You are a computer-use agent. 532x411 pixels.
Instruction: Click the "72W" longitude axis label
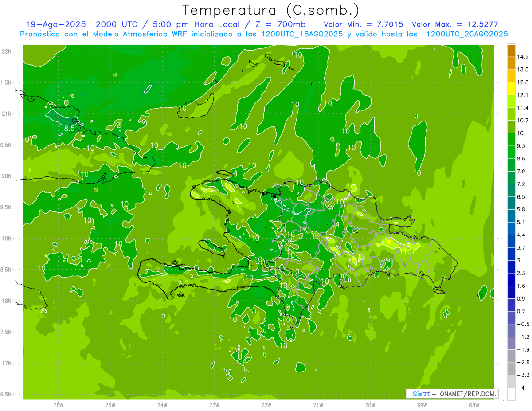266,405
